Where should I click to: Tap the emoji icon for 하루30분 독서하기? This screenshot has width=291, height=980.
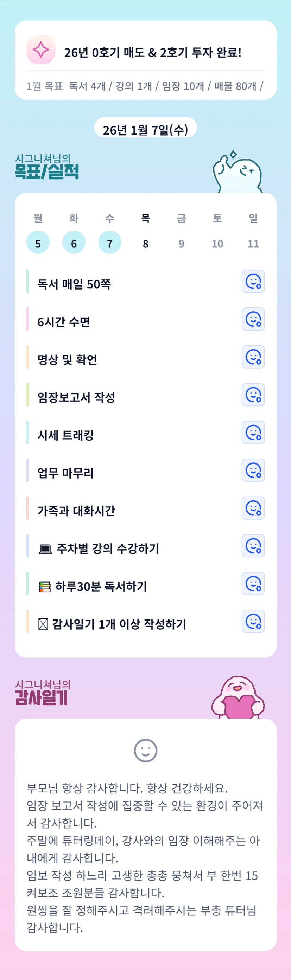click(253, 584)
